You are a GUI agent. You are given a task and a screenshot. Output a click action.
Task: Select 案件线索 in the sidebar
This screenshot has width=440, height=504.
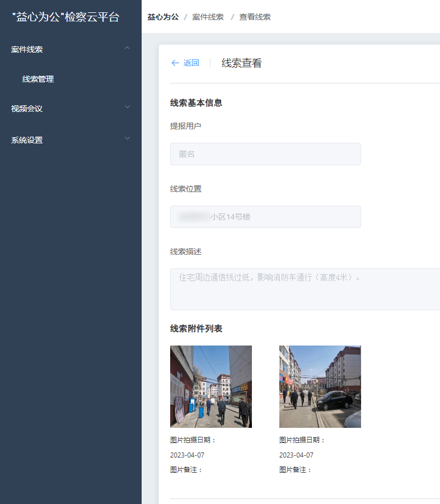[27, 49]
